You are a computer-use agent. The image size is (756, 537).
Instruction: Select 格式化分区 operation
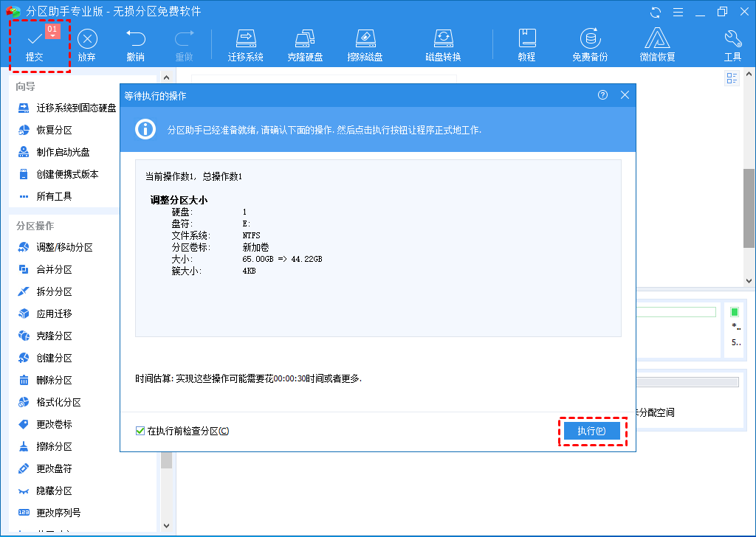click(49, 403)
